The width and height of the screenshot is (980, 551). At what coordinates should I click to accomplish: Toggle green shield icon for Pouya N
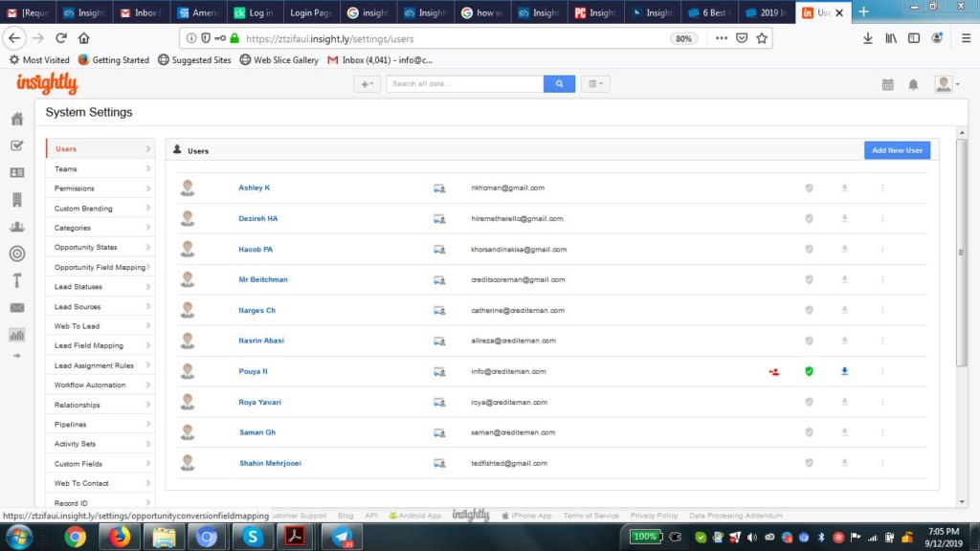point(809,371)
